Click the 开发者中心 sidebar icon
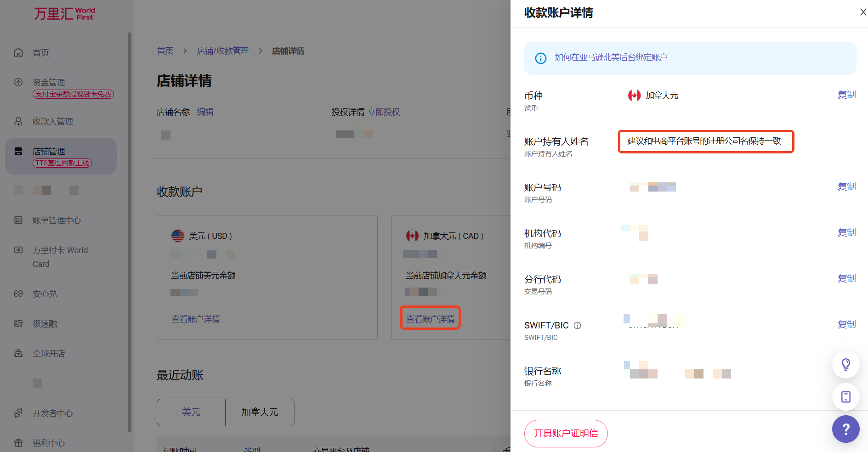Screen dimensions: 868x452 [18, 413]
